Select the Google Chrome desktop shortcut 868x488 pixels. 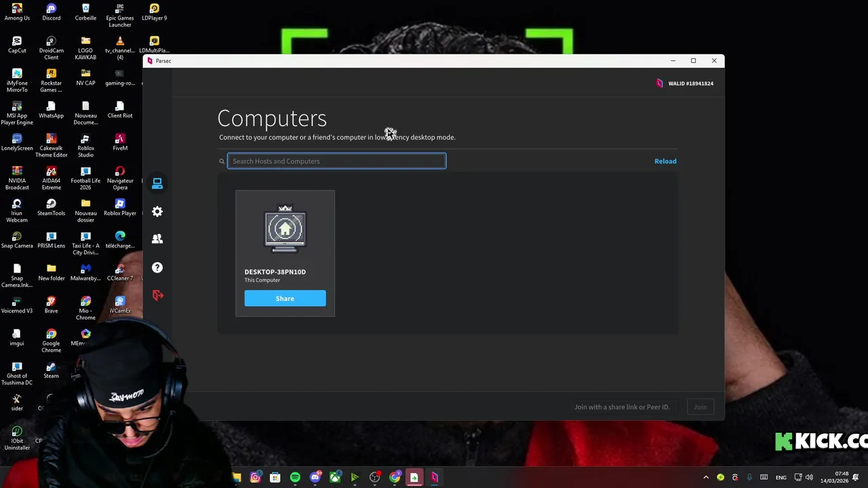click(x=52, y=341)
